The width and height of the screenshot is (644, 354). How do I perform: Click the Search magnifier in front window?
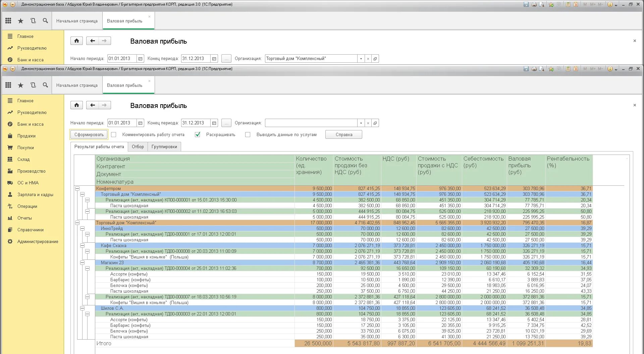(x=45, y=85)
